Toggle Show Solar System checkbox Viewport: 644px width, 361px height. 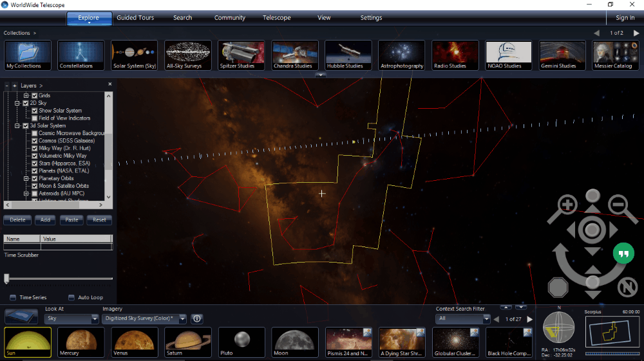[35, 111]
